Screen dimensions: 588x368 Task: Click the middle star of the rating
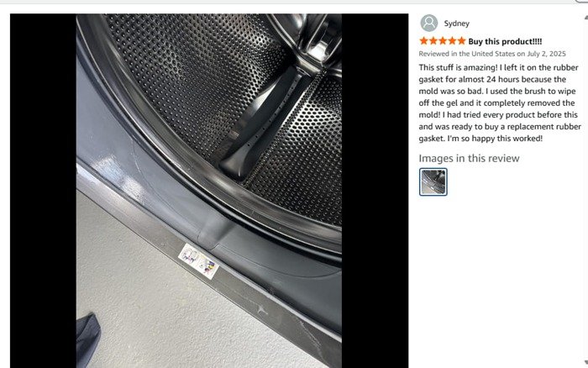click(x=443, y=40)
